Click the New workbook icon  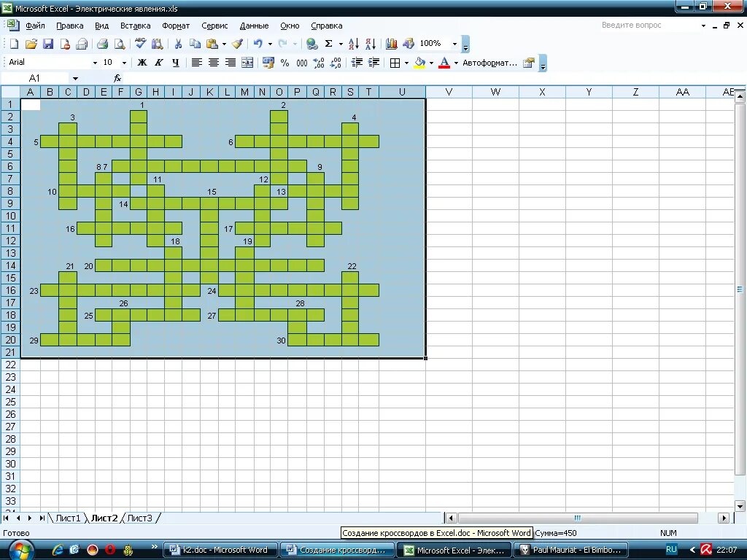click(x=15, y=44)
